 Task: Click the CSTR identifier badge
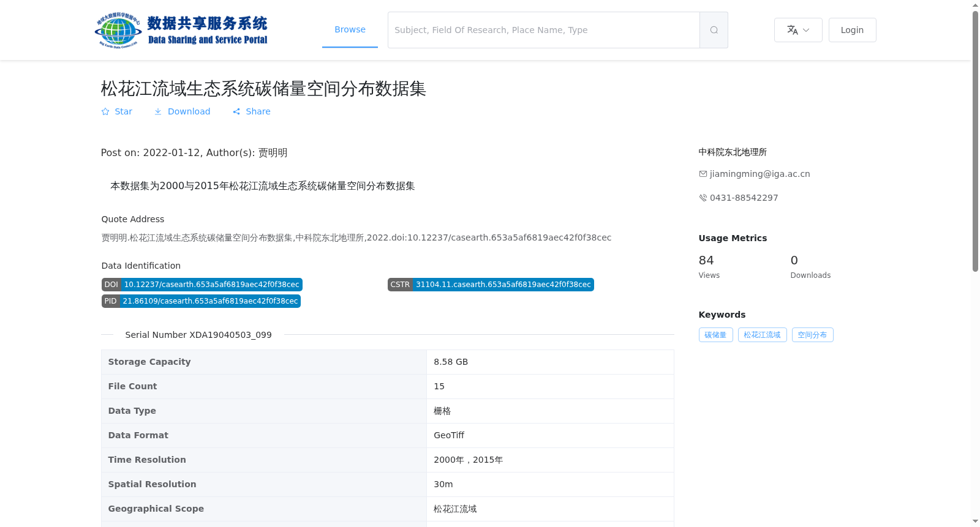(491, 285)
